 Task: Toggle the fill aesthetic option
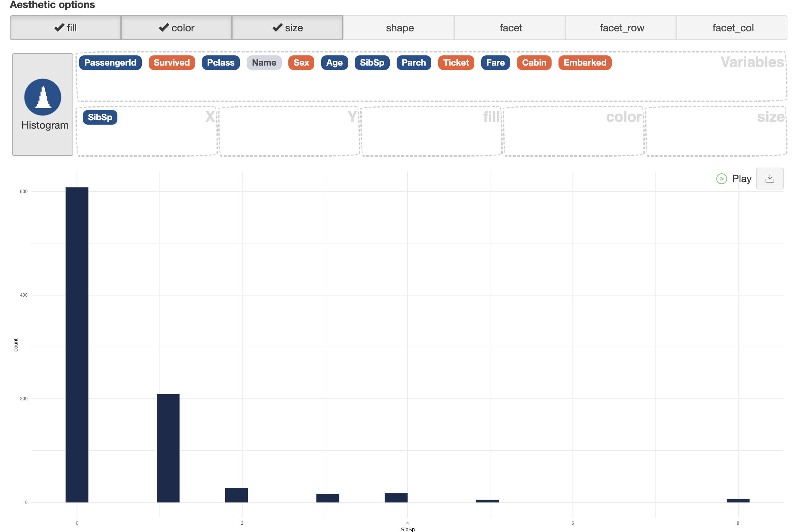coord(66,28)
